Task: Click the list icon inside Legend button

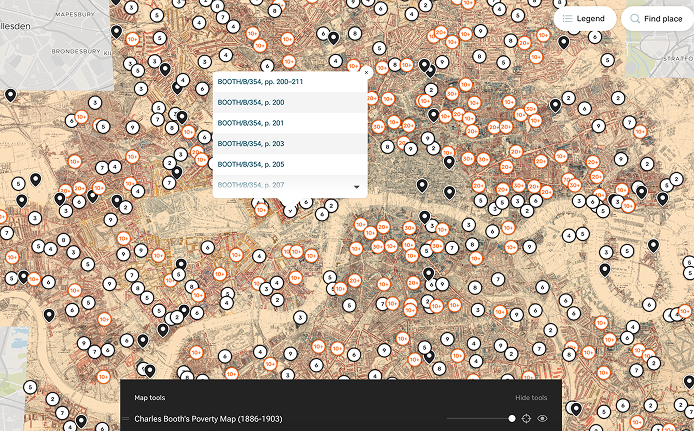Action: point(567,19)
